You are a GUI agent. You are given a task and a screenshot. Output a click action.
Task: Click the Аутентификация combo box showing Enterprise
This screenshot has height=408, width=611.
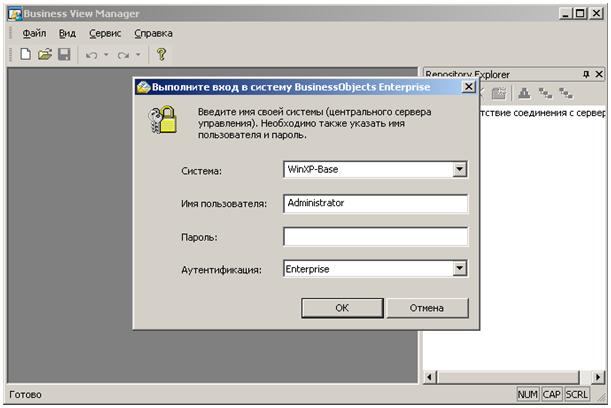[375, 268]
